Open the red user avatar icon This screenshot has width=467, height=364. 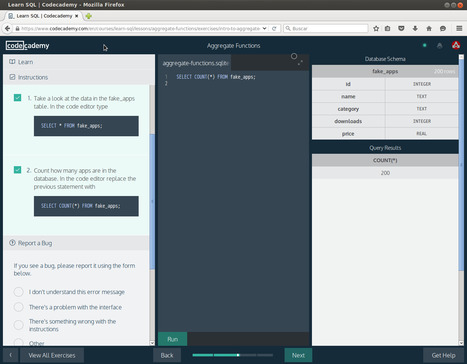pos(456,45)
